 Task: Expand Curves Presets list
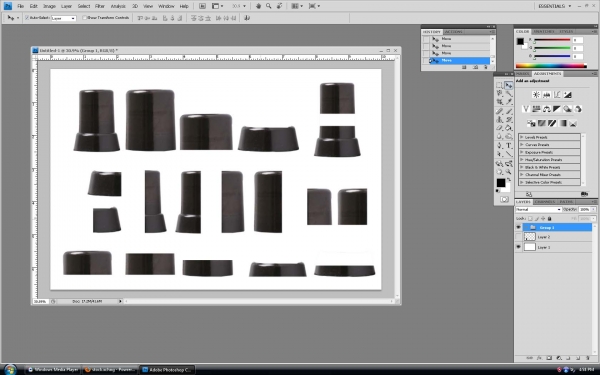pos(522,145)
